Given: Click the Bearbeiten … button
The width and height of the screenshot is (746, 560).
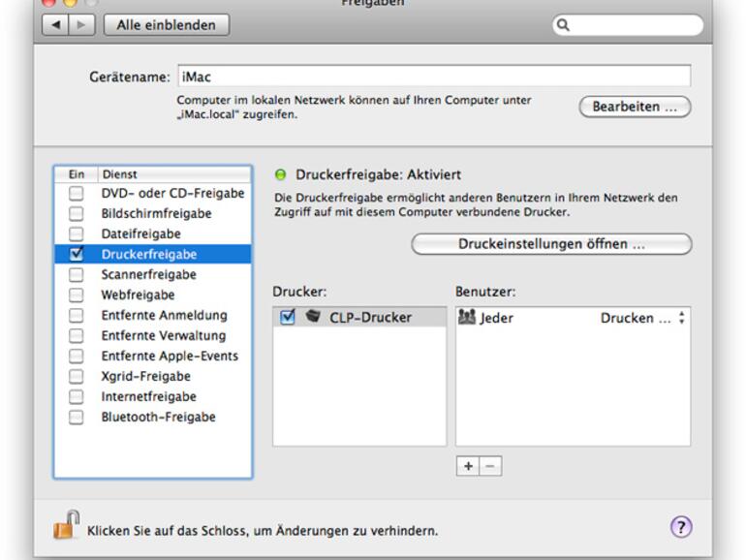Looking at the screenshot, I should coord(635,107).
